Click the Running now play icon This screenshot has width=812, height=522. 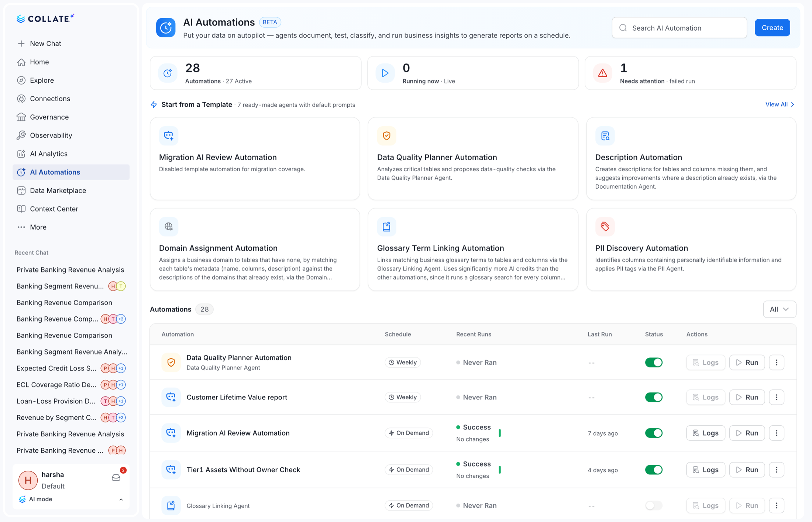click(x=385, y=73)
